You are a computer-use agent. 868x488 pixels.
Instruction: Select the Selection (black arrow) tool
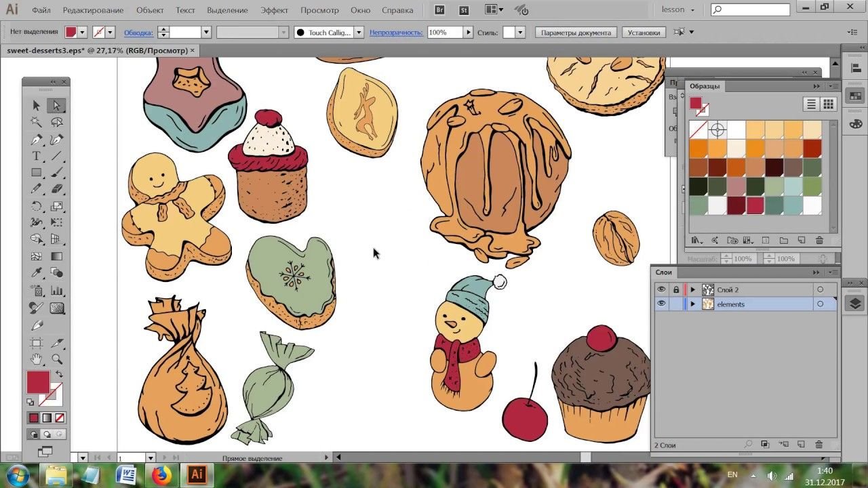pos(37,105)
